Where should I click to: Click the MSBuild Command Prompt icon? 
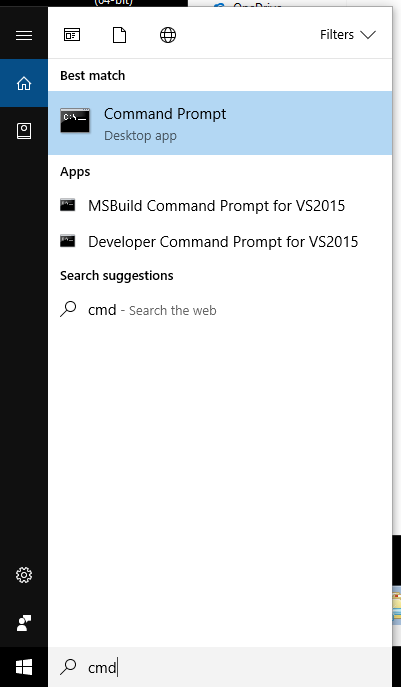[67, 205]
